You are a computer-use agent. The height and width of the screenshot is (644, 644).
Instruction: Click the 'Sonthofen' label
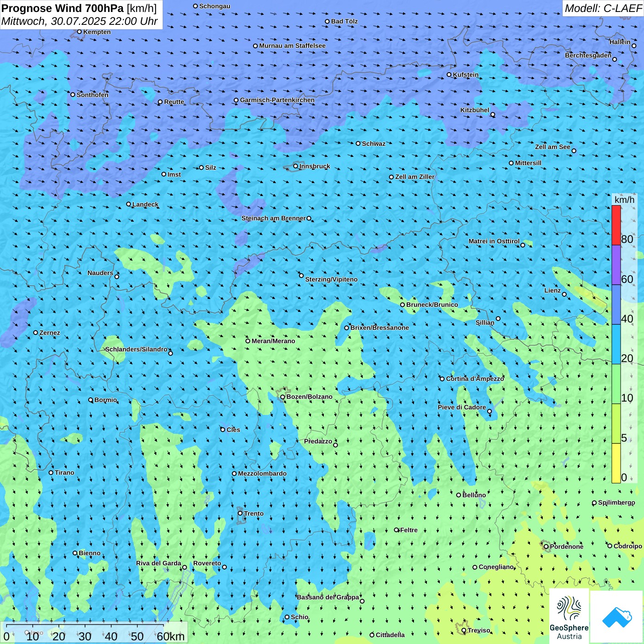[92, 95]
